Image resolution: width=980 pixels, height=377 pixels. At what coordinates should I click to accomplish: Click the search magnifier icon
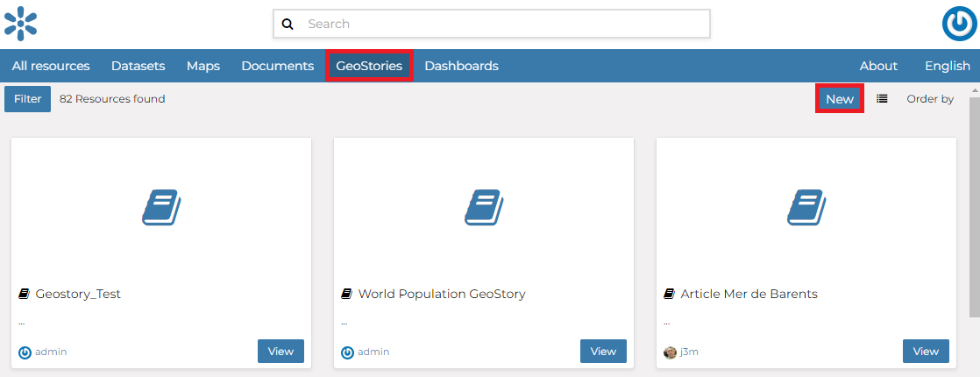[x=288, y=25]
